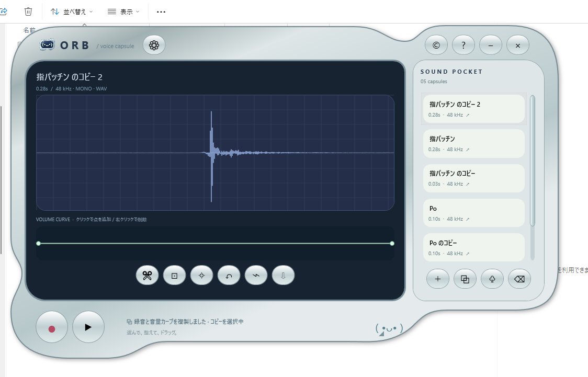Open the 表示 view dropdown in File Explorer
This screenshot has width=588, height=377.
[x=123, y=12]
